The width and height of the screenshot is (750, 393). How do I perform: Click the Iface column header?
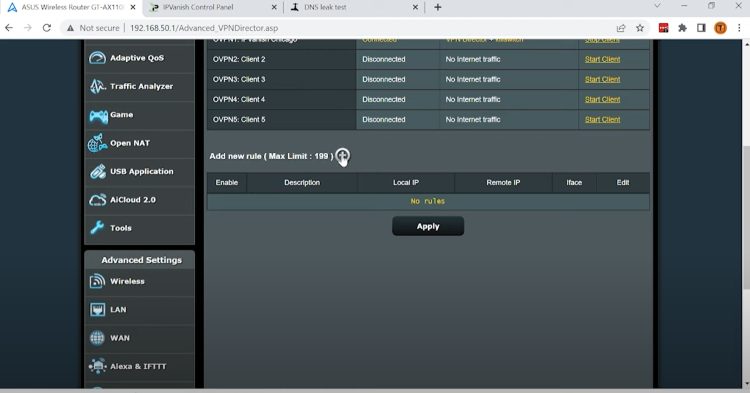click(x=574, y=183)
